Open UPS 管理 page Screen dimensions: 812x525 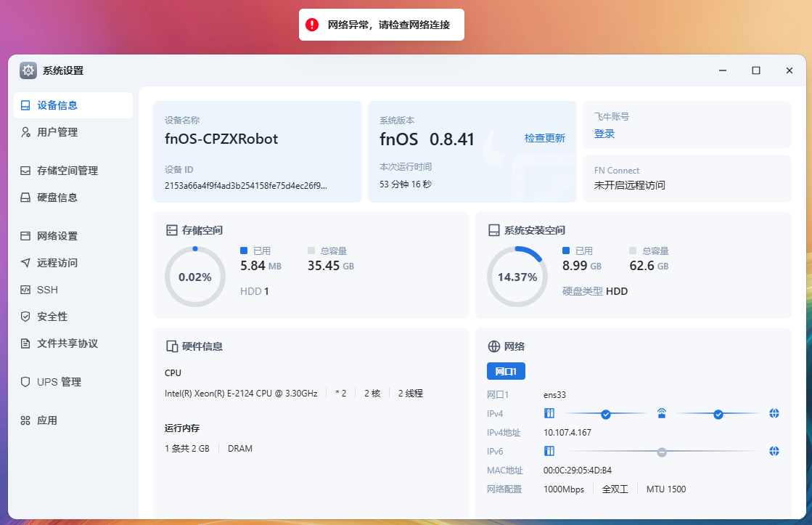(x=73, y=382)
